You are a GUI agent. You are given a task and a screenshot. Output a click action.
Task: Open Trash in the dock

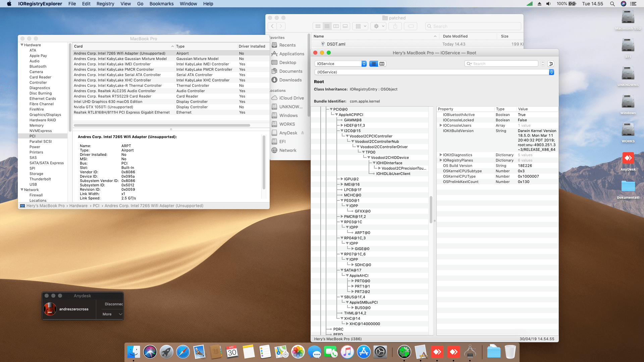pyautogui.click(x=510, y=352)
